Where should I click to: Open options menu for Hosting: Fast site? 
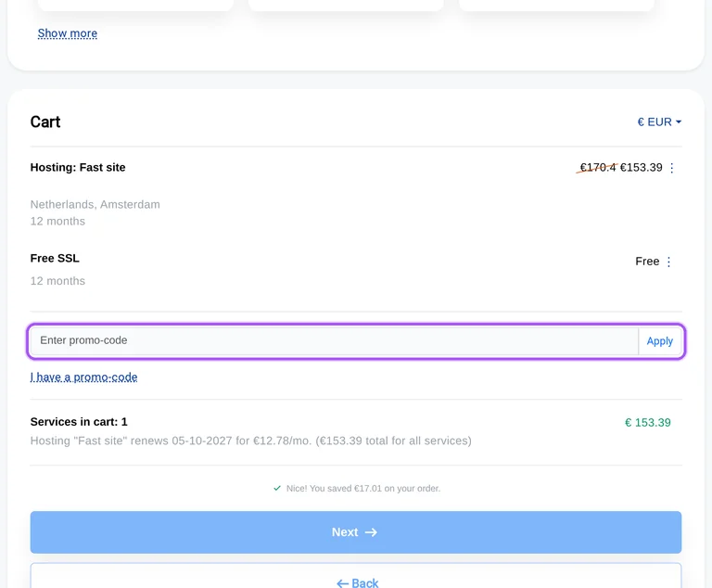coord(671,168)
